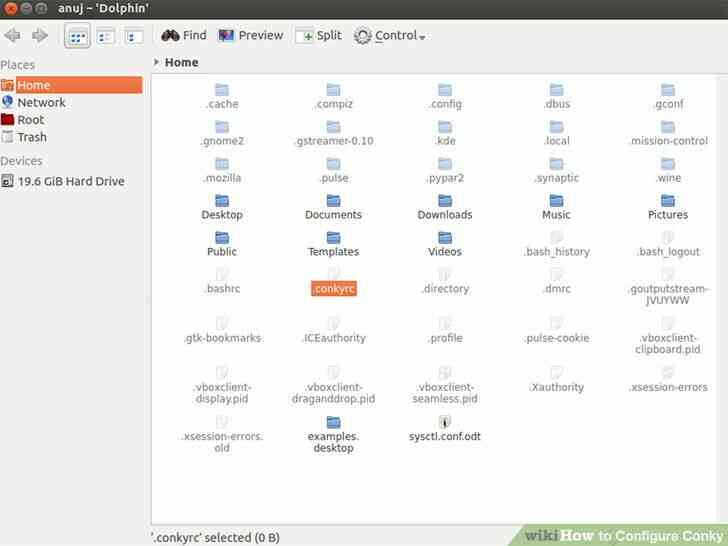The width and height of the screenshot is (728, 546).
Task: Select the .compiz folder icon
Action: [333, 90]
